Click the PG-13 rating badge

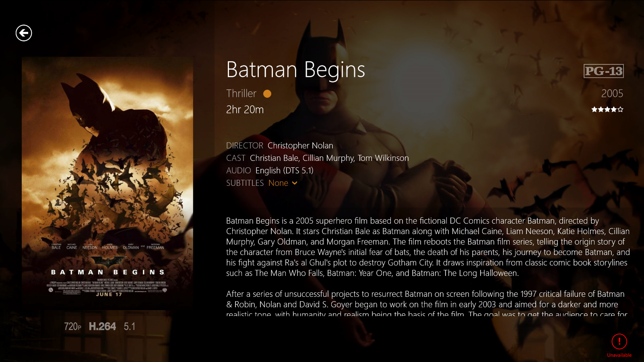pos(604,71)
